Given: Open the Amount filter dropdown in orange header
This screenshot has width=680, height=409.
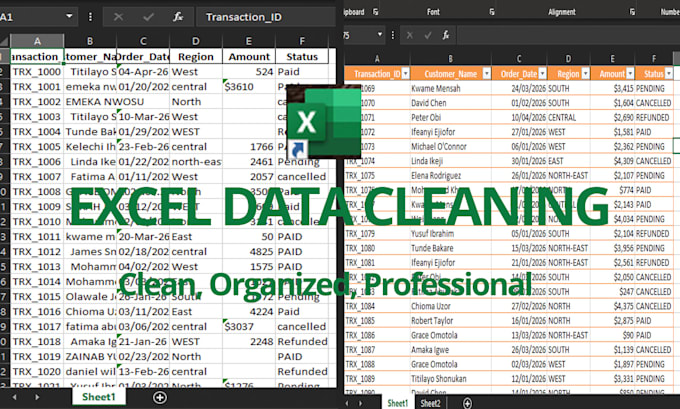Looking at the screenshot, I should (630, 74).
